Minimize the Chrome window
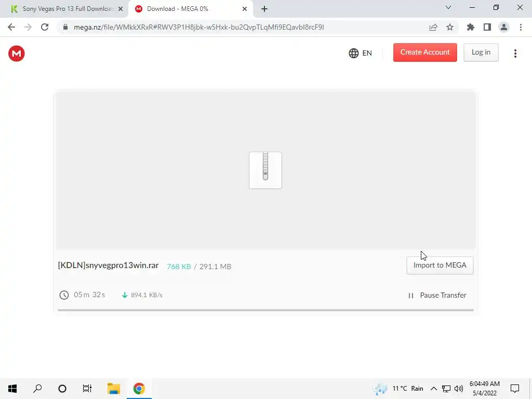The width and height of the screenshot is (532, 399). (x=472, y=7)
